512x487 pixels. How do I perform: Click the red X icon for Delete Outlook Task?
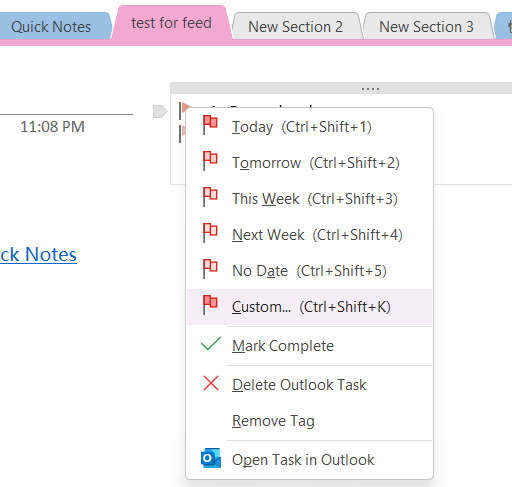click(211, 383)
